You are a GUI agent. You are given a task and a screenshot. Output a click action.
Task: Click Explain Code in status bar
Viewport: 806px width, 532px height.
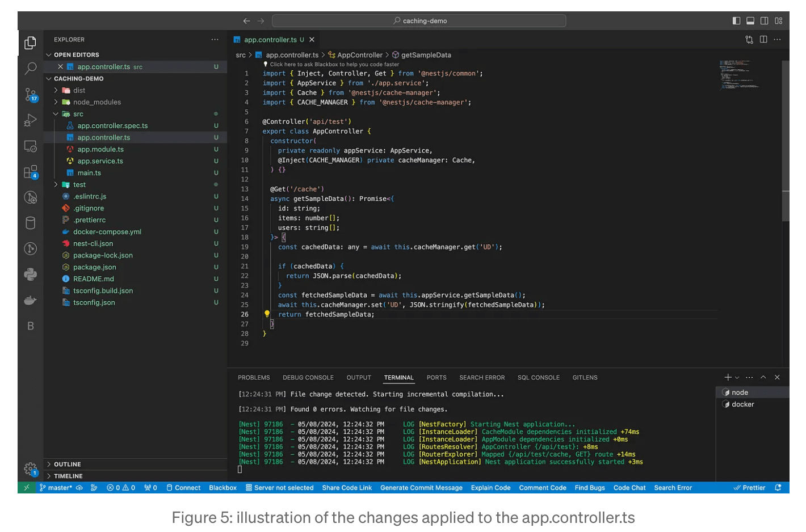(490, 488)
